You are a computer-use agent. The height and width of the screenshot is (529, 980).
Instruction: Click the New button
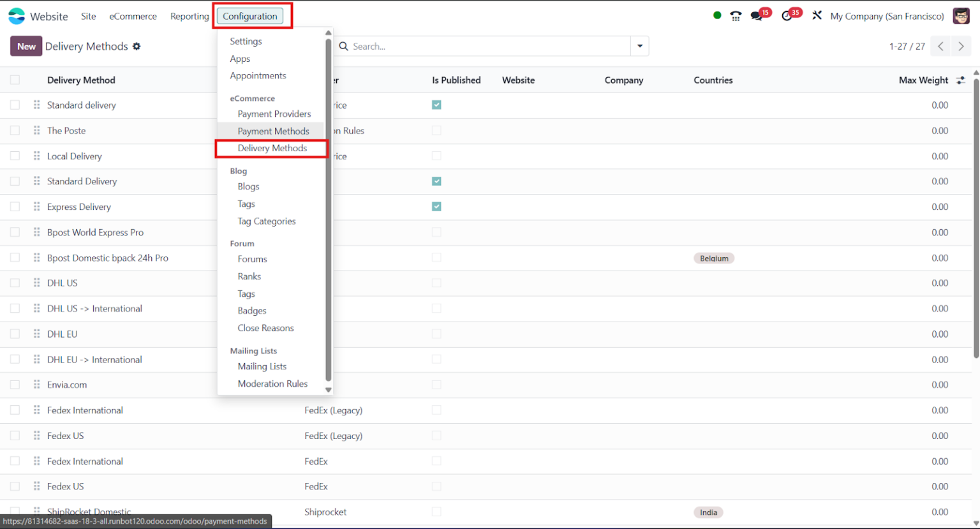tap(26, 46)
